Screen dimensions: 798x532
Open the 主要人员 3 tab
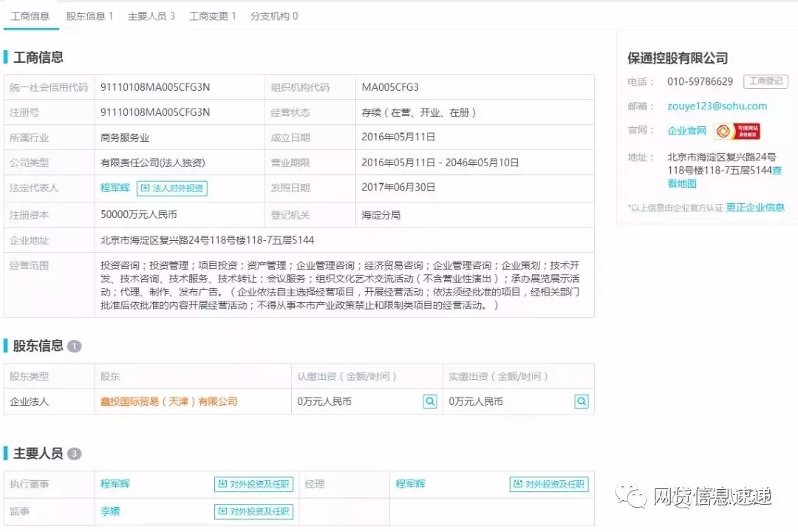(x=151, y=16)
